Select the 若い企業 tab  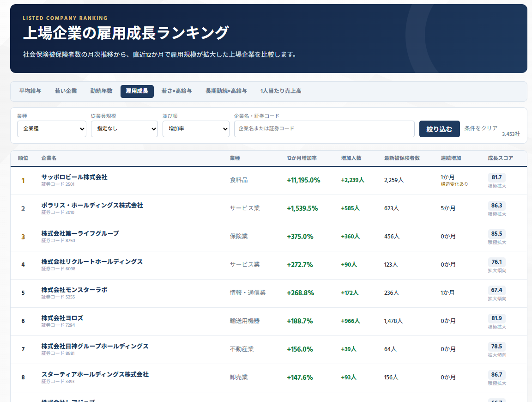tap(66, 91)
